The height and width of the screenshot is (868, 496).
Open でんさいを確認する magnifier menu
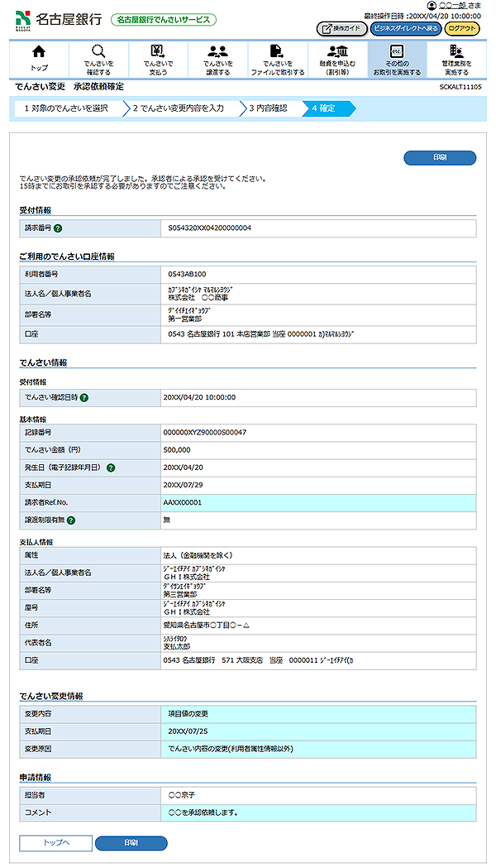pyautogui.click(x=98, y=58)
